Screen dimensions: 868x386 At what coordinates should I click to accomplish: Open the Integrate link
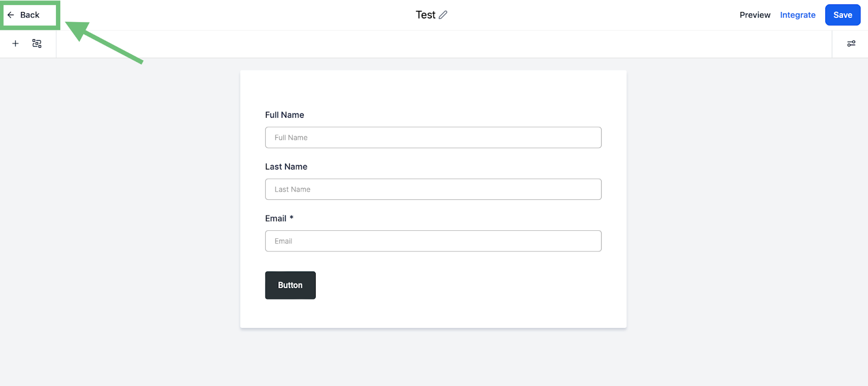click(x=797, y=15)
